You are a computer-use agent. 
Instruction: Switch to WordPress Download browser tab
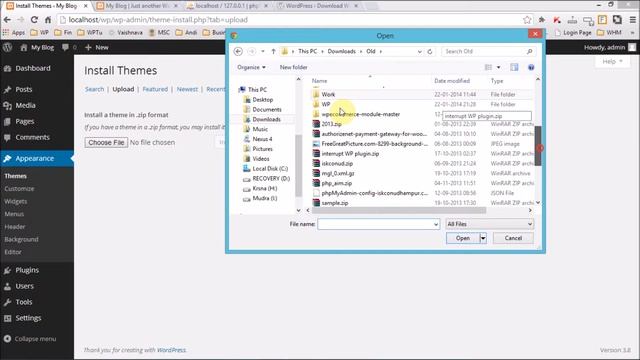click(x=317, y=6)
